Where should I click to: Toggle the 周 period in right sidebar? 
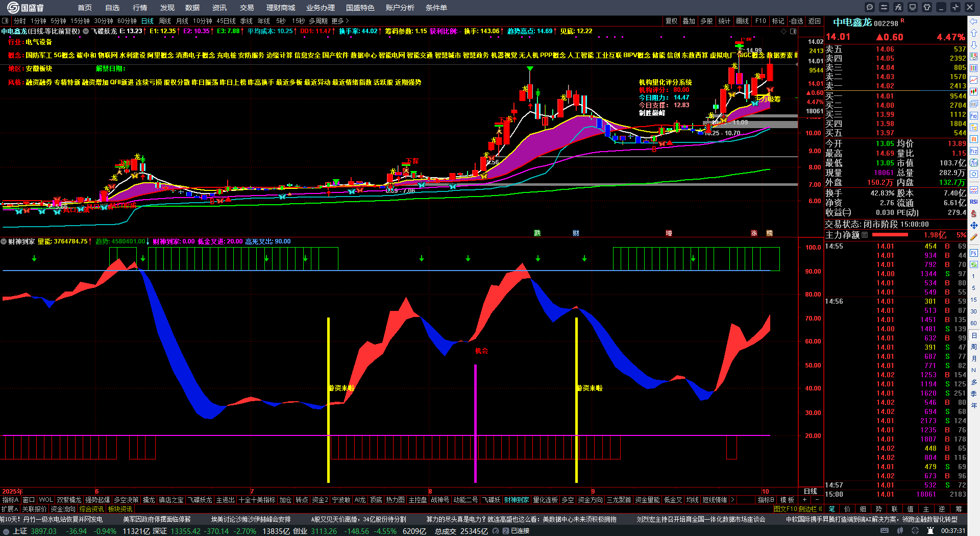click(x=974, y=347)
